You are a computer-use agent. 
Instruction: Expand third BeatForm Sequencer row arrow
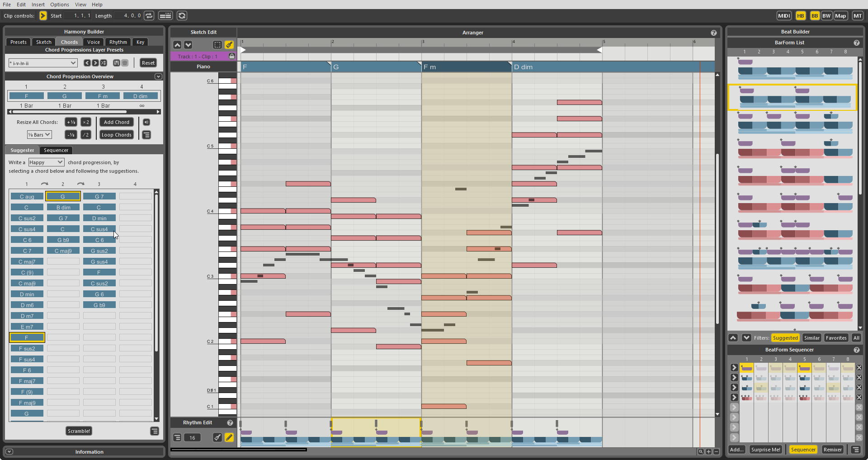734,388
